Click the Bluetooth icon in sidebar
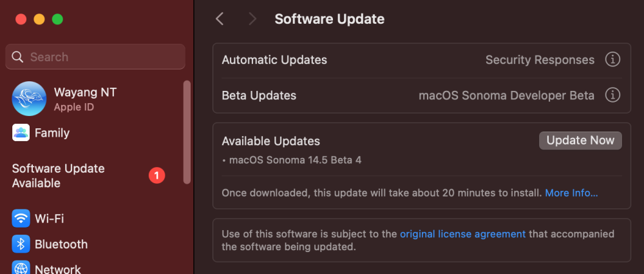This screenshot has height=274, width=644. 21,244
